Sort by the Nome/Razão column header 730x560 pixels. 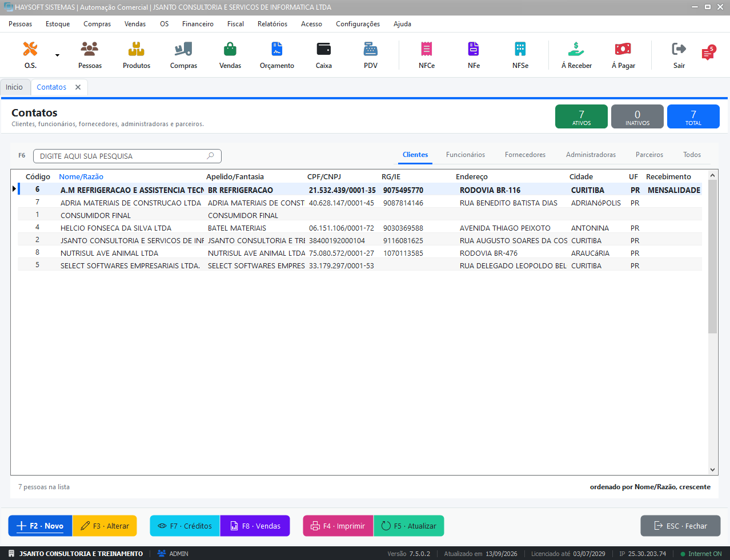tap(81, 176)
